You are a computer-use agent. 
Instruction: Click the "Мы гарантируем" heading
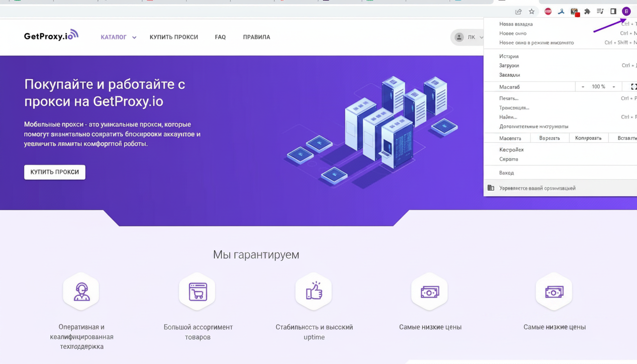[256, 255]
